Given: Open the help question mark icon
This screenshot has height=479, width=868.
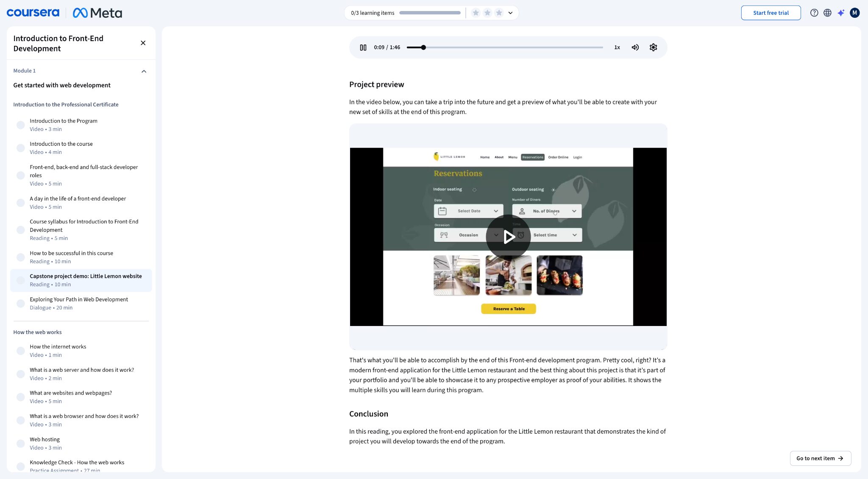Looking at the screenshot, I should (814, 13).
